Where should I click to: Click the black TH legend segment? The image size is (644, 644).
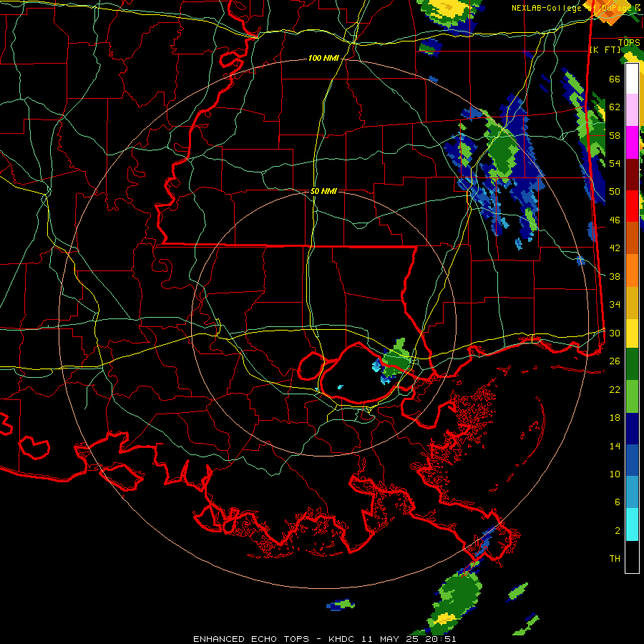[x=632, y=557]
